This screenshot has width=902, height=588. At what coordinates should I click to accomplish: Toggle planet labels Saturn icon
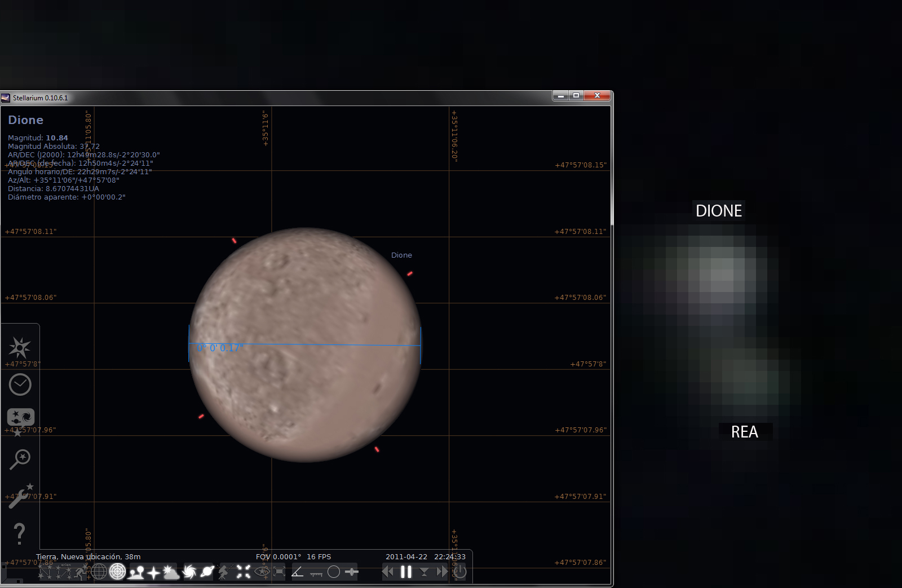[x=207, y=572]
